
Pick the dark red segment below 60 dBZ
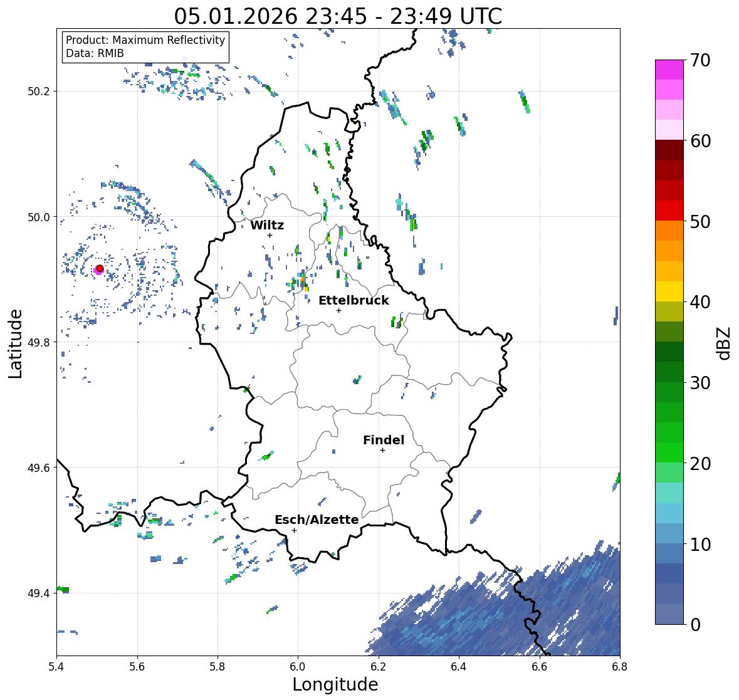pos(669,150)
